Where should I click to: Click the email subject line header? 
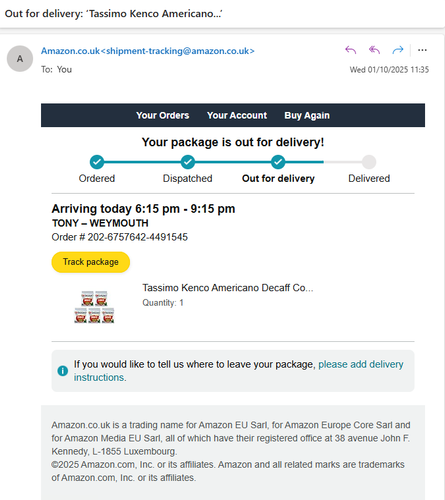114,14
